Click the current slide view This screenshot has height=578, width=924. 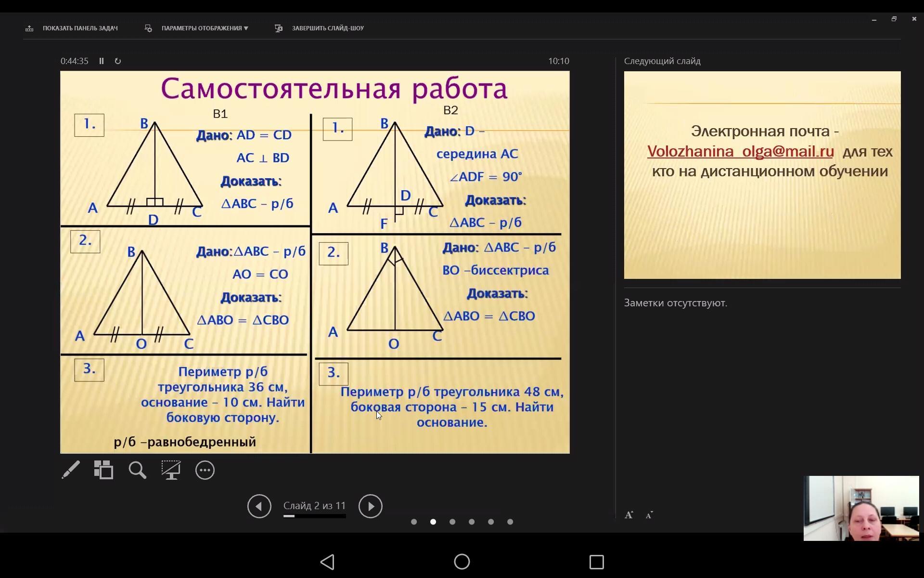pos(315,262)
